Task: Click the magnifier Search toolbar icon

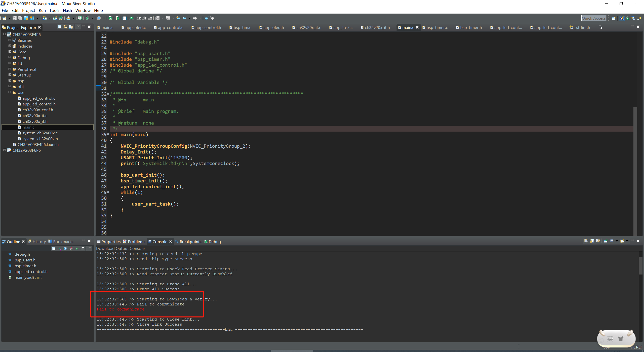Action: 99,18
